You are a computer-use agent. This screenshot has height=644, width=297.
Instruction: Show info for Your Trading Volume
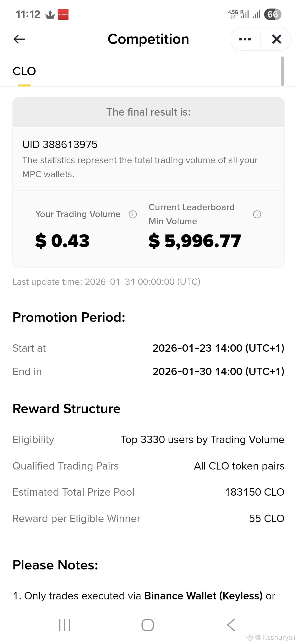133,214
